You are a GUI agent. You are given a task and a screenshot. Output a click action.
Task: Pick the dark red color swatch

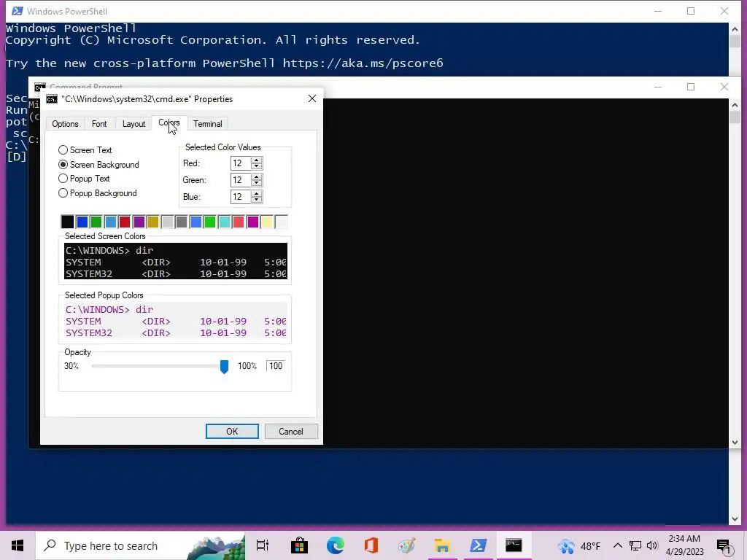(124, 222)
